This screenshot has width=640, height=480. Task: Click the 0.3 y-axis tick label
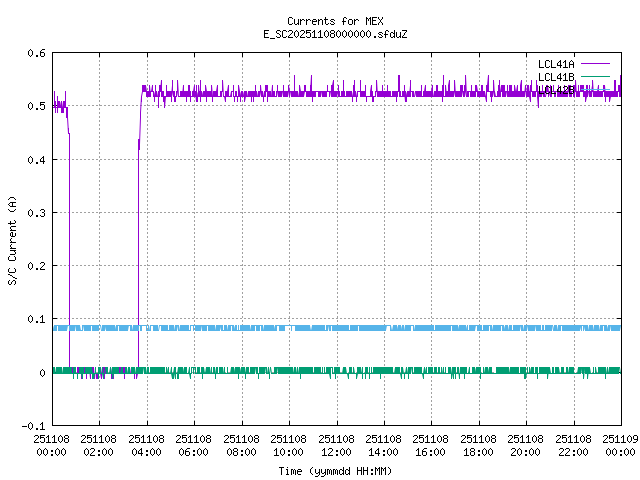click(x=35, y=214)
